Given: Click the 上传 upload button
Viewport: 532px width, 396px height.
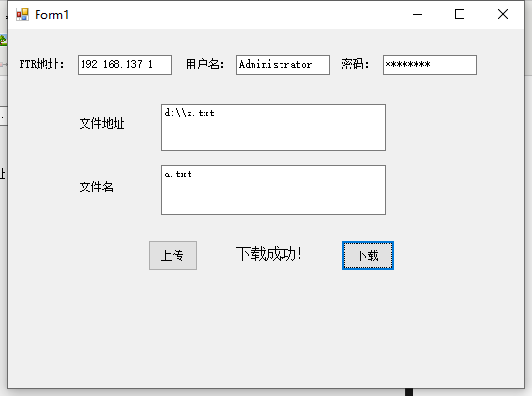Looking at the screenshot, I should point(173,256).
